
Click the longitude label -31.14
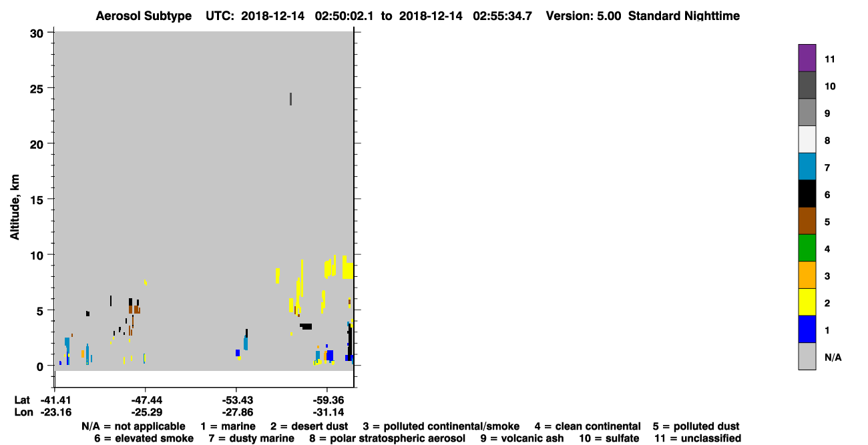(327, 412)
